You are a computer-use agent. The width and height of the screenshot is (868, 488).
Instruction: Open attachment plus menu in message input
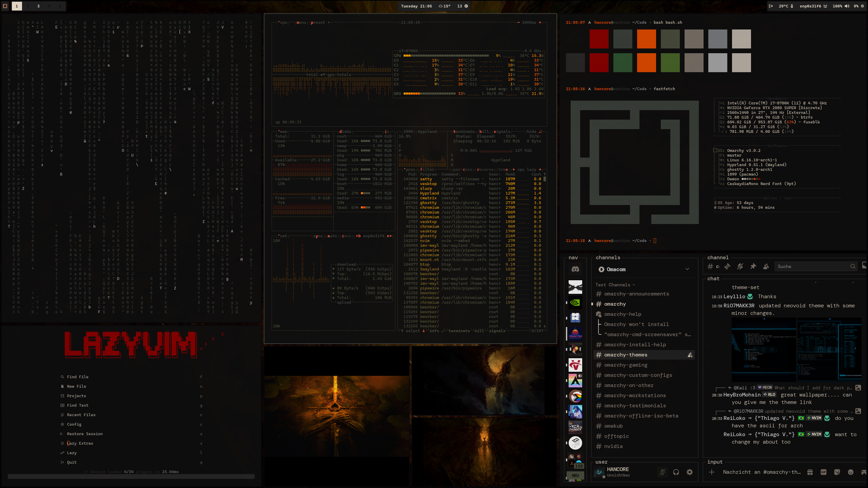(x=712, y=472)
